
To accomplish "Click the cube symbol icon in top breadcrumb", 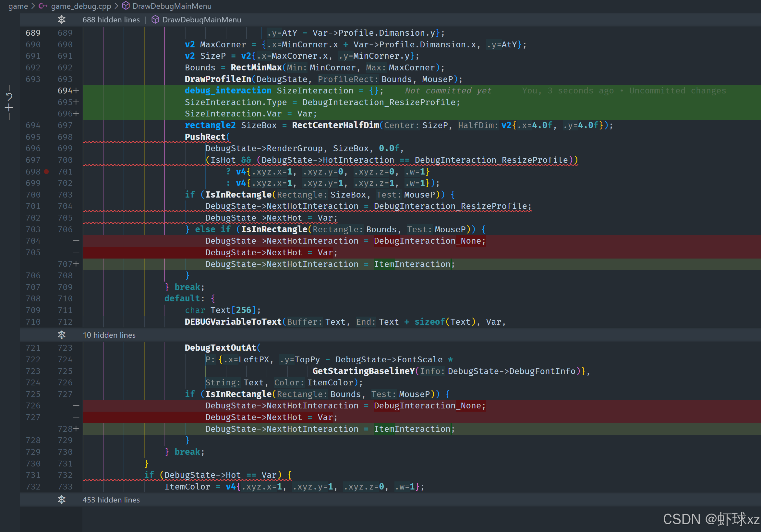I will coord(126,6).
